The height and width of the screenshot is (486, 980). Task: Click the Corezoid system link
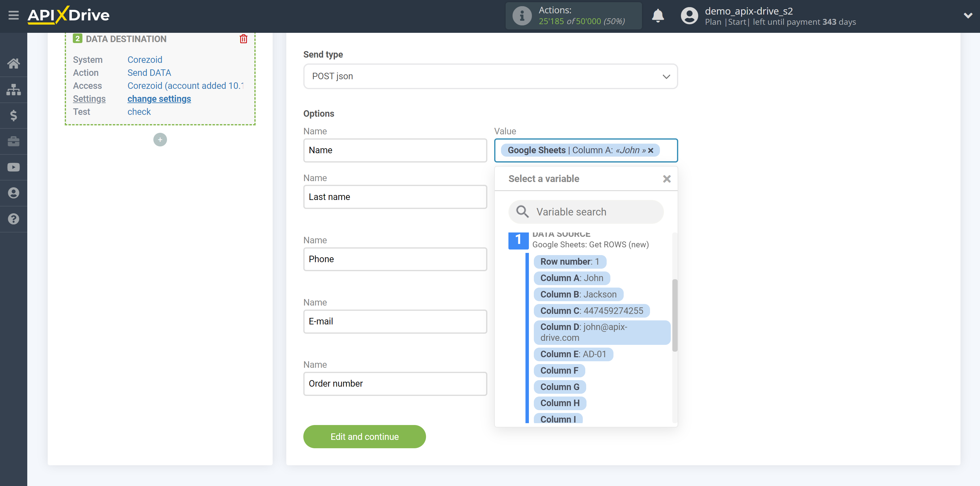click(145, 60)
